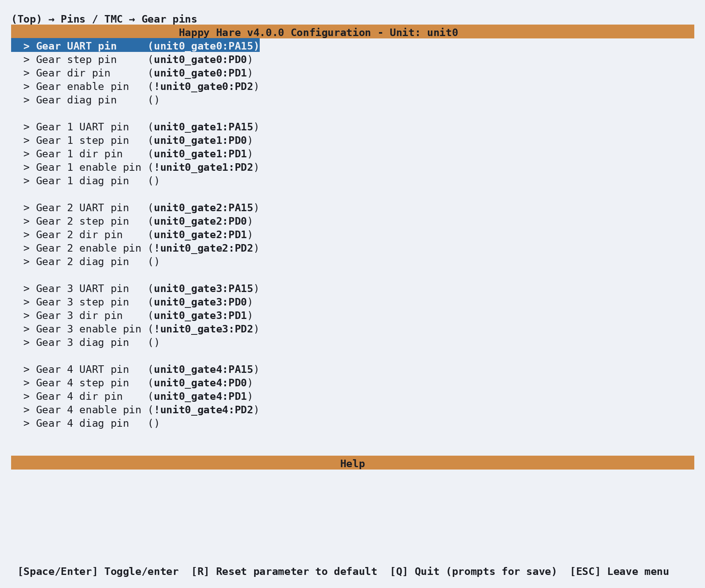Image resolution: width=705 pixels, height=588 pixels.
Task: Edit the Gear 4 step pin setting
Action: click(138, 383)
